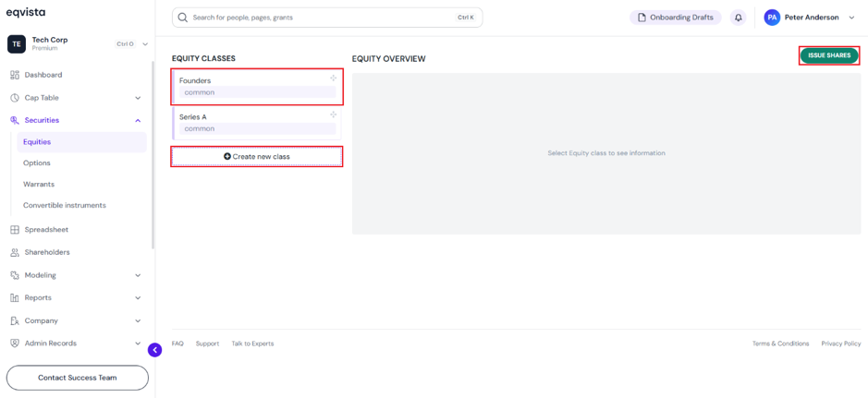Click the Onboarding Drafts document icon

[x=642, y=18]
